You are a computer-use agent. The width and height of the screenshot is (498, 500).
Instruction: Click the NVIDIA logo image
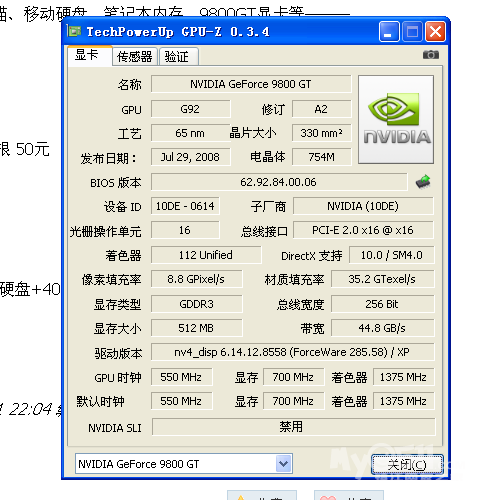(x=396, y=119)
